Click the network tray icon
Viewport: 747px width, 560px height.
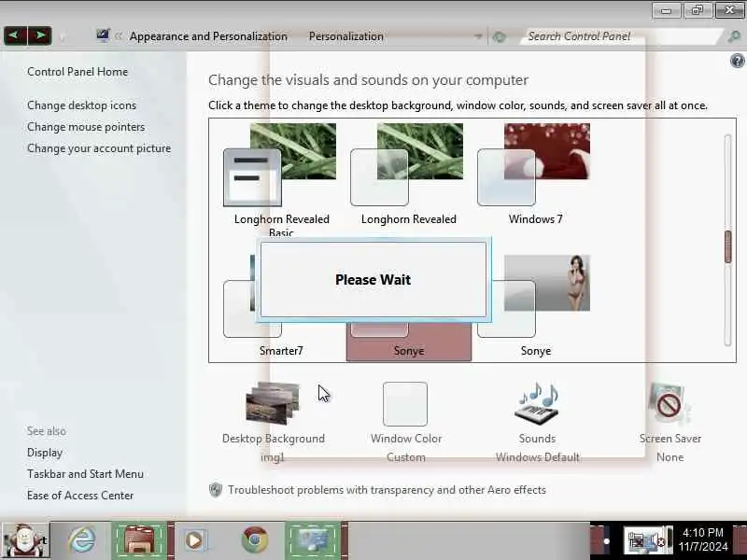636,541
